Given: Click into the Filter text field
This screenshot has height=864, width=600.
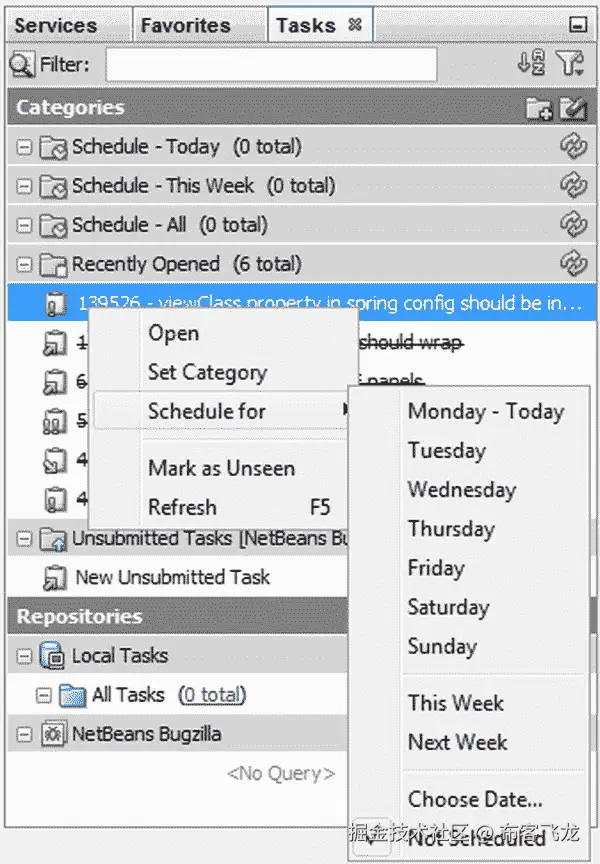Looking at the screenshot, I should click(x=272, y=64).
